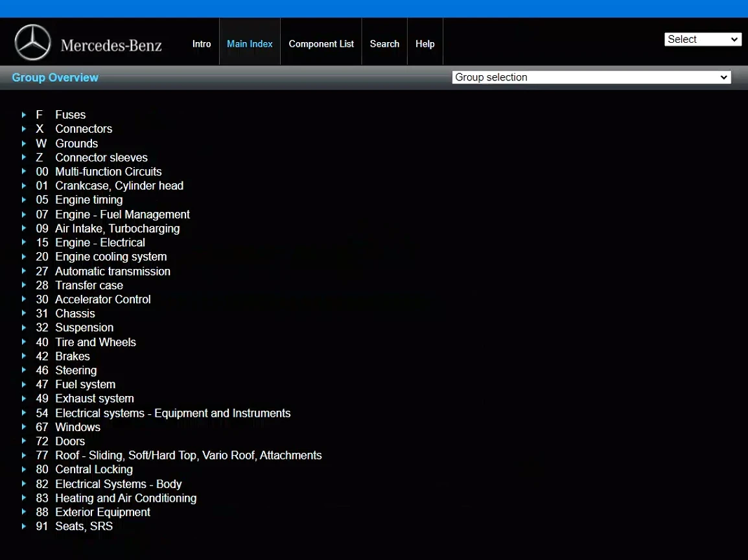Open the Intro tab
Viewport: 748px width, 560px height.
point(202,44)
